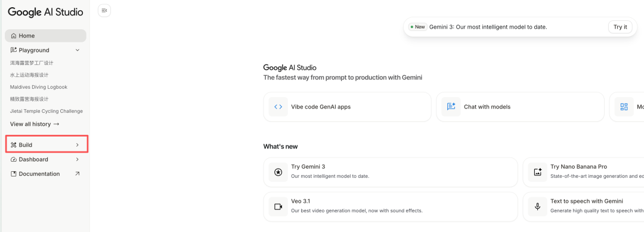Screen dimensions: 644x232
Task: Click the Google AI Studio logo in sidebar
Action: point(45,12)
